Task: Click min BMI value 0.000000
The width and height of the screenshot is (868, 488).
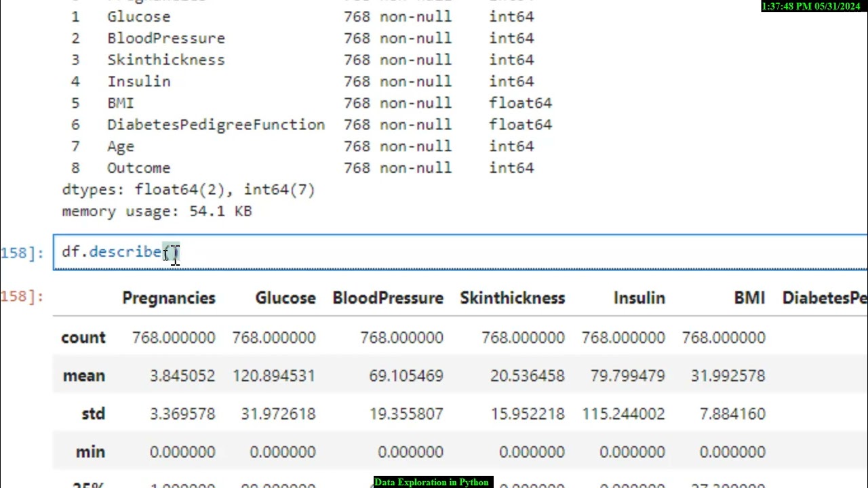Action: 732,451
